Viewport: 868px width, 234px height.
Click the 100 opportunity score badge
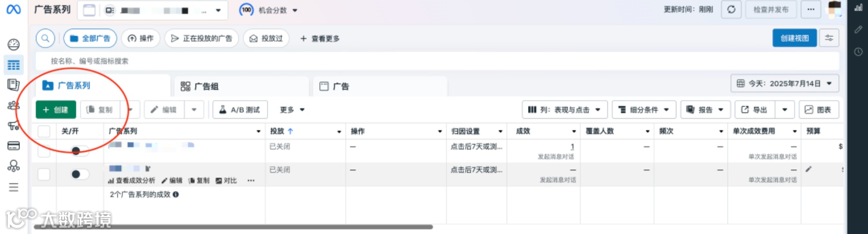(x=247, y=10)
